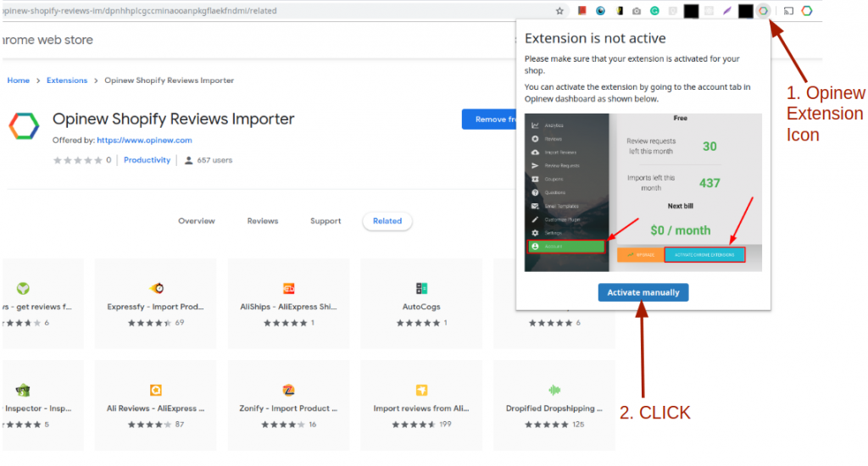Click the AliShips orange icon

[288, 288]
